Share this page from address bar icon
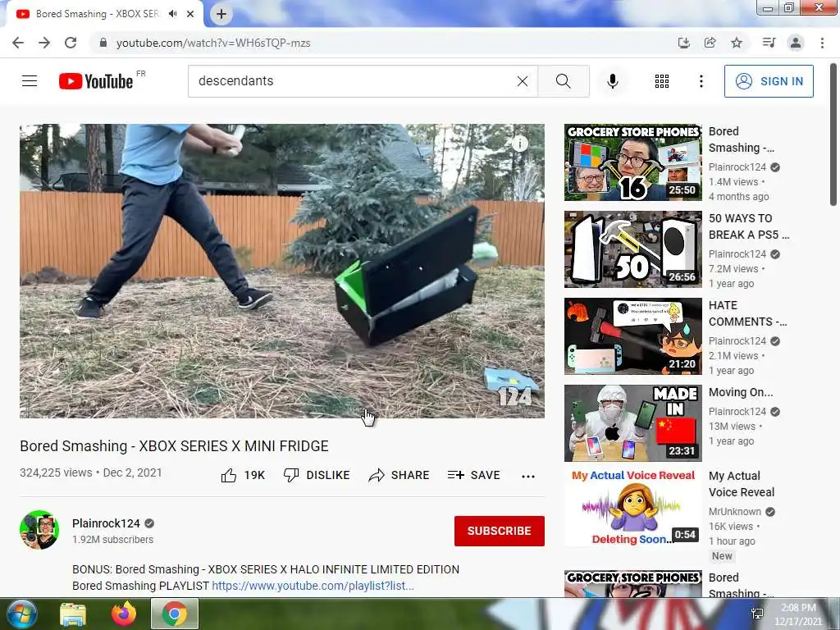840x630 pixels. (x=710, y=43)
